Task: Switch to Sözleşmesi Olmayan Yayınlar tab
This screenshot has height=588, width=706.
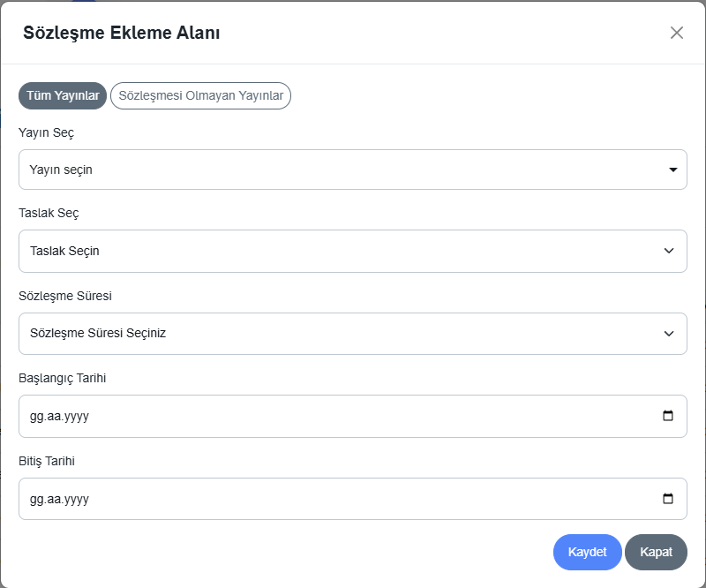Action: click(x=200, y=95)
